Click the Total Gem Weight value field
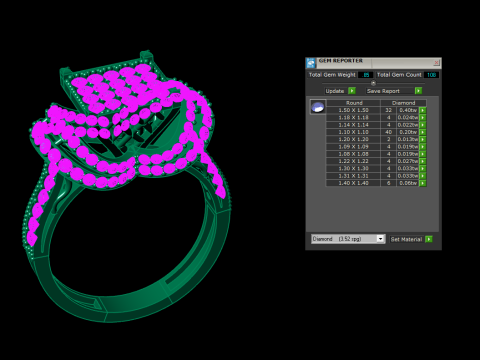 pos(365,75)
